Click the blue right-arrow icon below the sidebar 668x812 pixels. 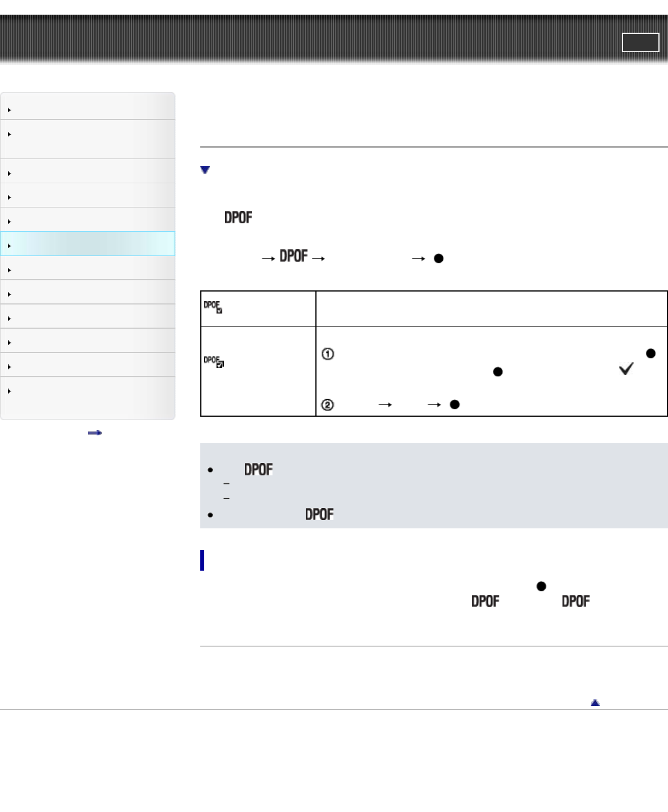click(x=95, y=433)
